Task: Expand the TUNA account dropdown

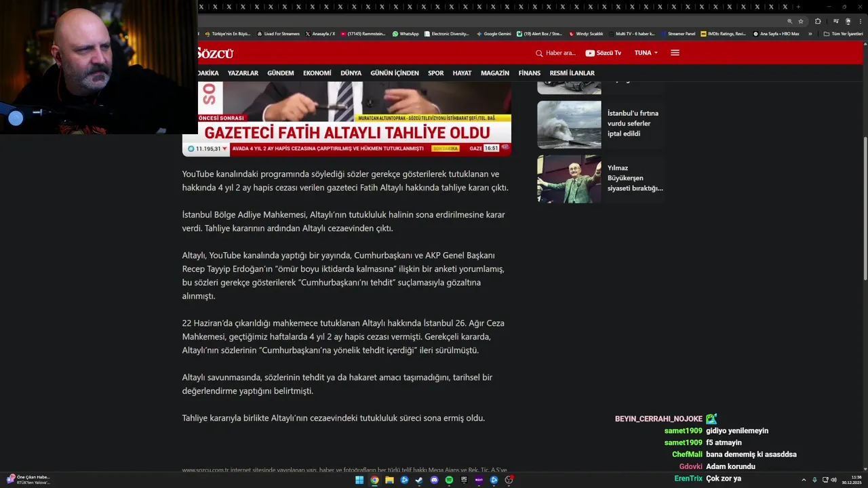Action: (x=646, y=53)
